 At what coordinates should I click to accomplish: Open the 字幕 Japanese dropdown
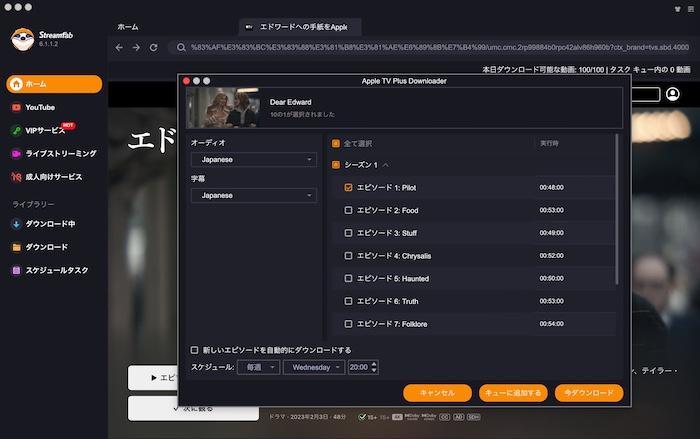254,196
